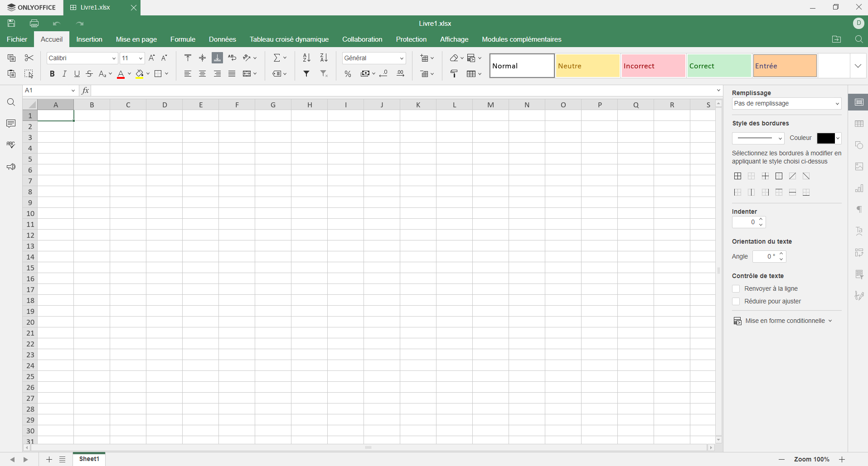Open Feedback megaphone icon in left sidebar
Screen dimensions: 868x466
pos(11,167)
